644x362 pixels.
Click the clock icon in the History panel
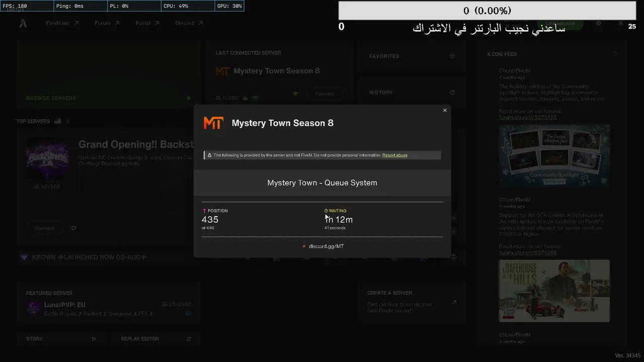(x=452, y=93)
